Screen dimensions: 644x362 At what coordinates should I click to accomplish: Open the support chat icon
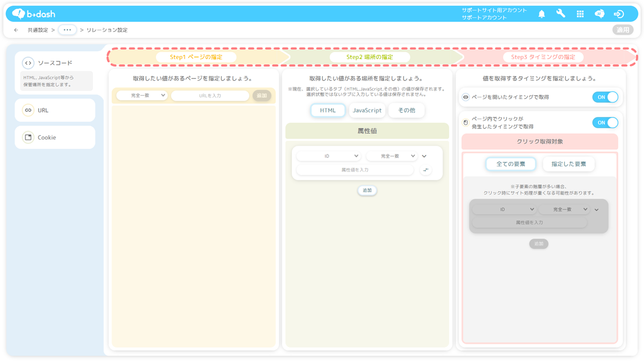(x=599, y=14)
